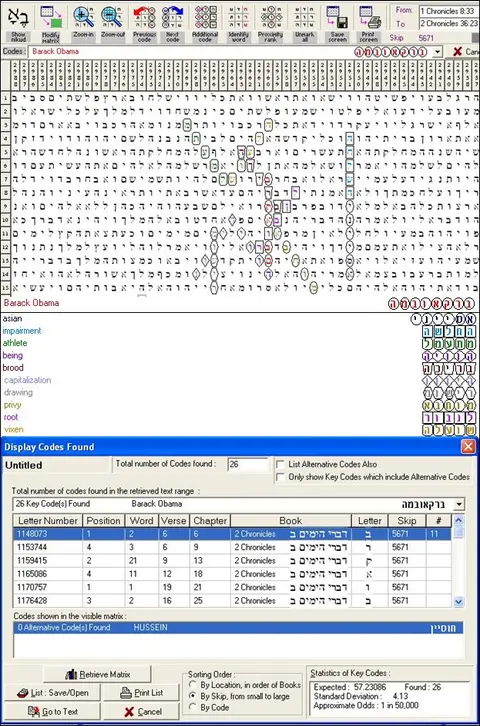Enable List Alternative Codes Also checkbox
The height and width of the screenshot is (726, 480).
pyautogui.click(x=280, y=464)
